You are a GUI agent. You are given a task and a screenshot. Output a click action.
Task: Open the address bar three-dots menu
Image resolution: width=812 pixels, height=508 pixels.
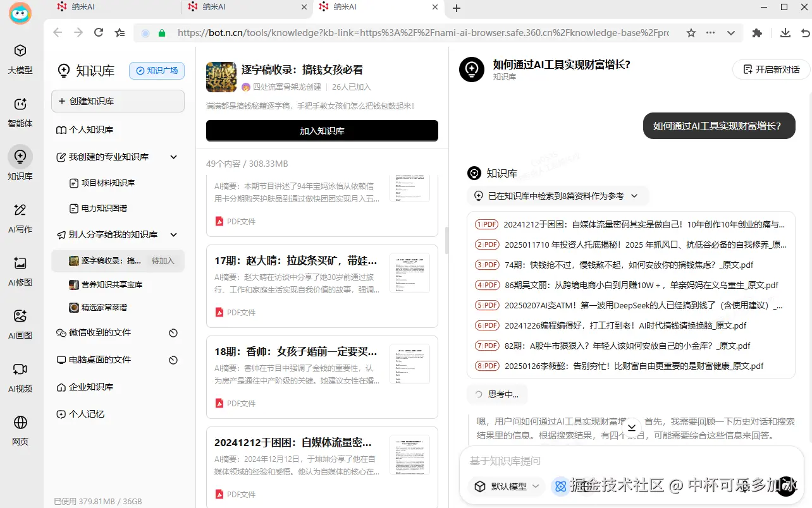(711, 33)
